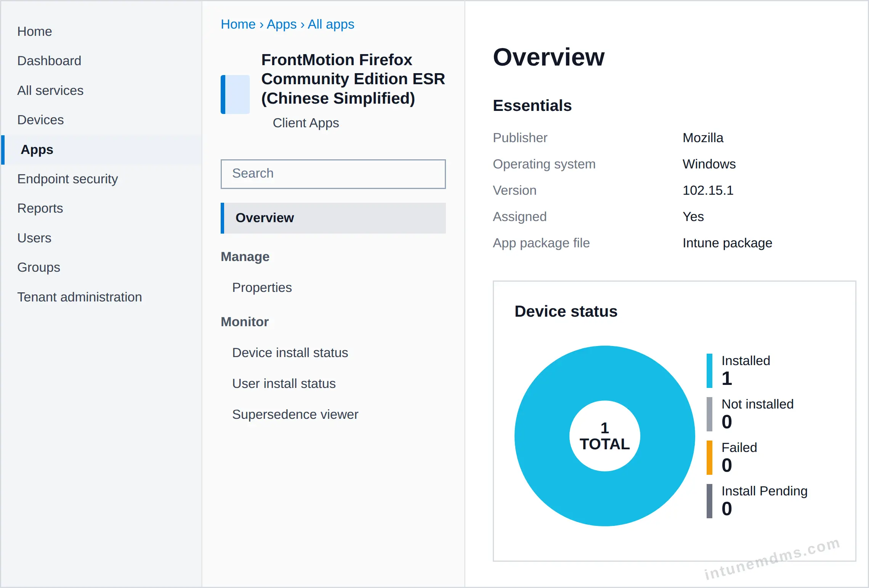Click the Install Pending legend color bar
Viewport: 869px width, 588px height.
(x=709, y=501)
